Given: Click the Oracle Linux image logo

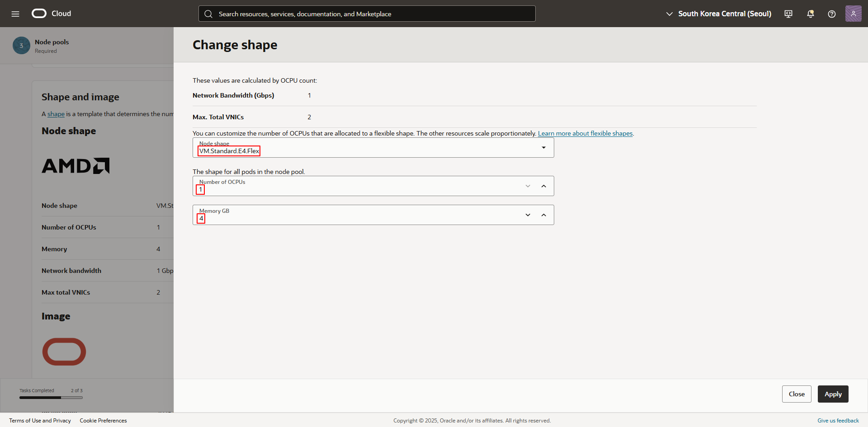Looking at the screenshot, I should coord(64,352).
